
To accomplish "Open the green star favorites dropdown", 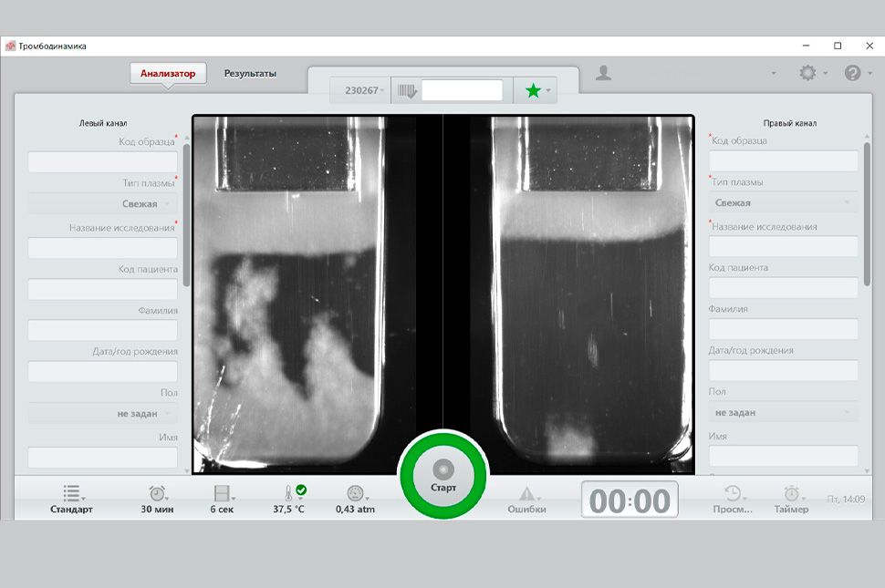I will (535, 90).
